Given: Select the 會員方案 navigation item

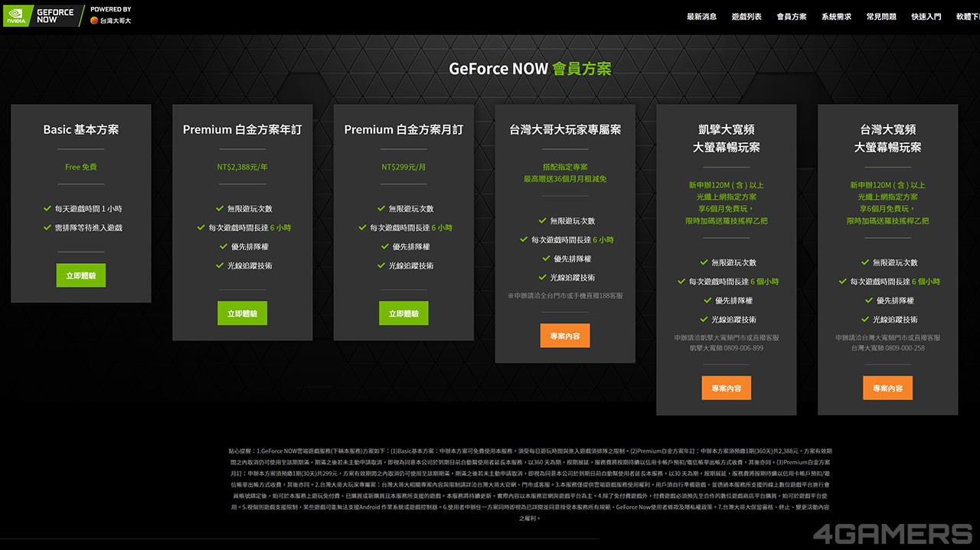Looking at the screenshot, I should click(792, 17).
